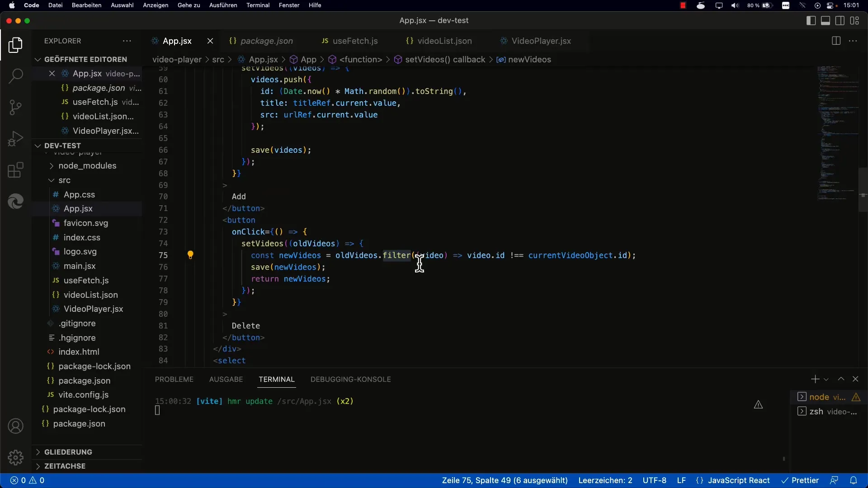Close the App.jsx editor tab
The width and height of the screenshot is (868, 488).
click(210, 41)
